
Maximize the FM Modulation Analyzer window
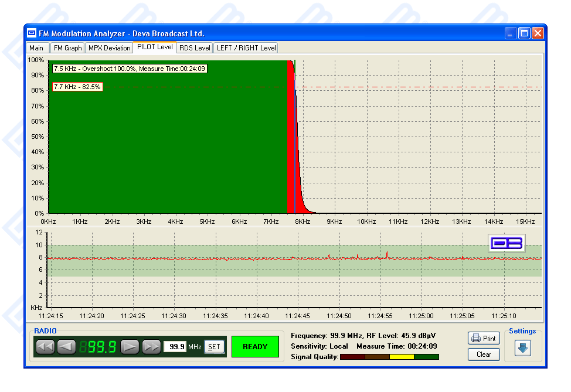[x=524, y=33]
